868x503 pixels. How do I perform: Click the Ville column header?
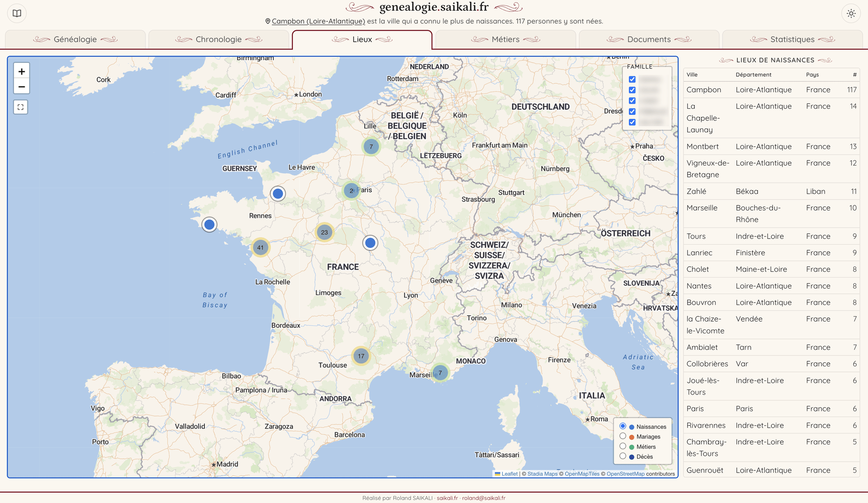coord(692,75)
